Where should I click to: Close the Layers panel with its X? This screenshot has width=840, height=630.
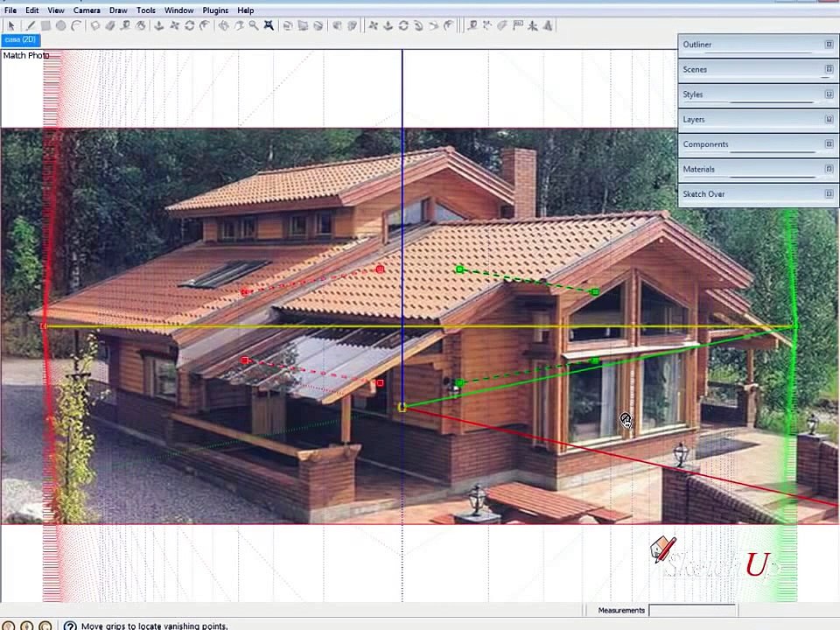click(829, 119)
